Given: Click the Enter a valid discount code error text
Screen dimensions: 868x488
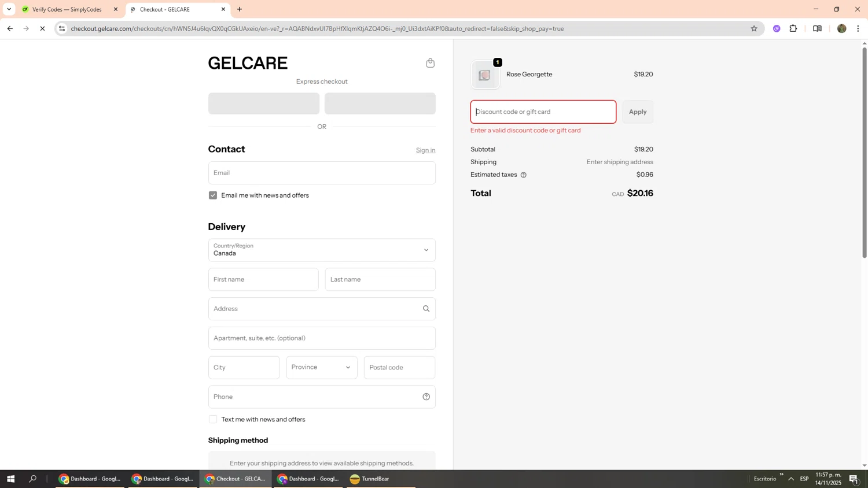Looking at the screenshot, I should [x=525, y=131].
